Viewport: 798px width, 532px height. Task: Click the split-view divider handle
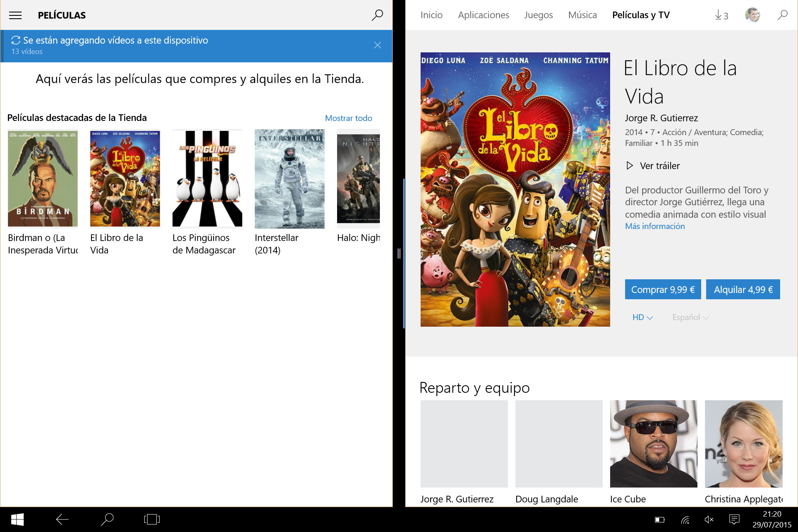(x=399, y=254)
